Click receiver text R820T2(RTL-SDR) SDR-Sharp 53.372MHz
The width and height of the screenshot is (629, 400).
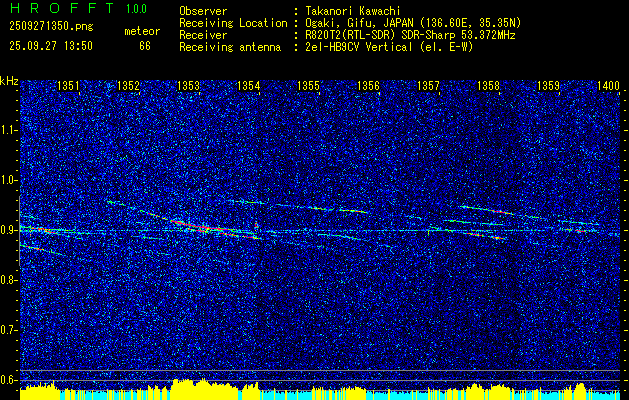pos(410,35)
